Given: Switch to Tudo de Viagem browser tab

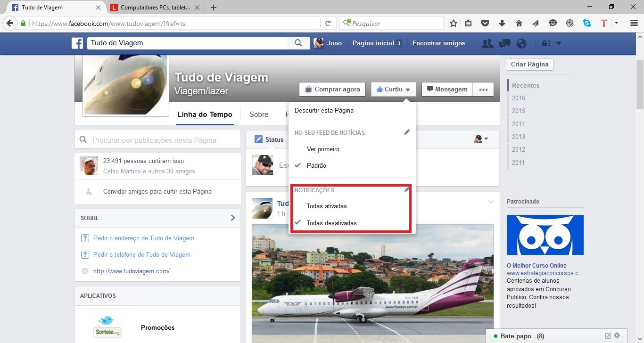Looking at the screenshot, I should pos(57,8).
